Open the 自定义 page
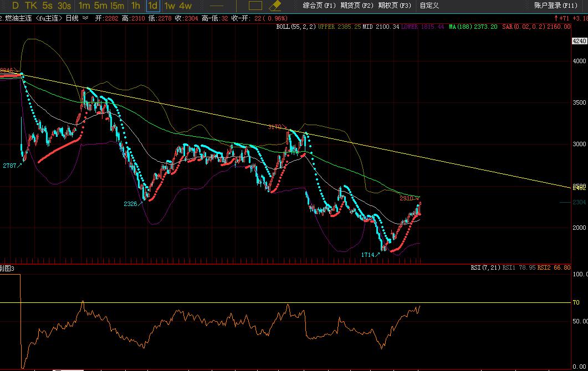 coord(429,6)
